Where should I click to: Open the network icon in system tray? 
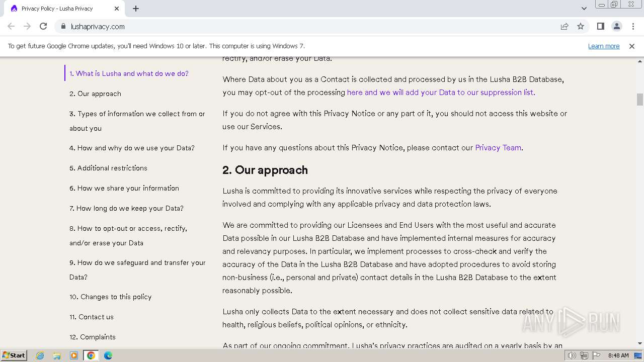[x=584, y=355]
